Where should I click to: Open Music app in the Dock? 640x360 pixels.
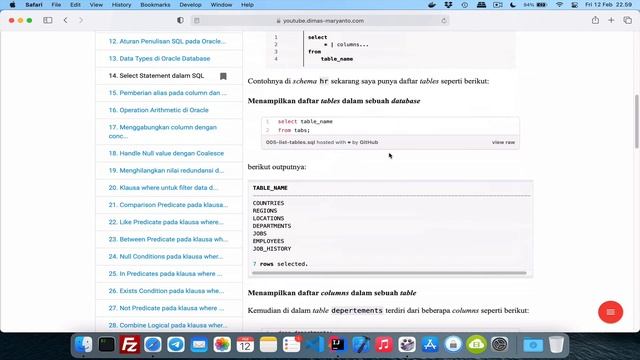coord(384,345)
